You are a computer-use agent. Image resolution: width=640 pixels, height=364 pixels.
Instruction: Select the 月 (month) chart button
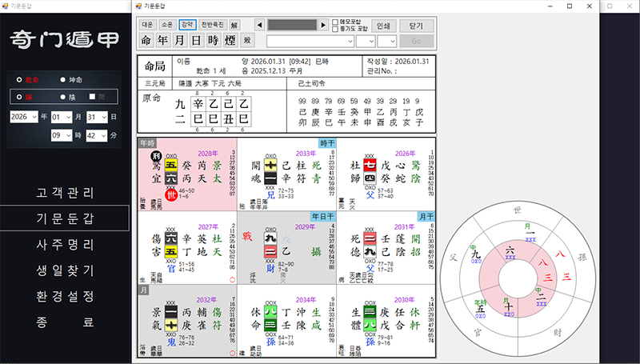(180, 41)
